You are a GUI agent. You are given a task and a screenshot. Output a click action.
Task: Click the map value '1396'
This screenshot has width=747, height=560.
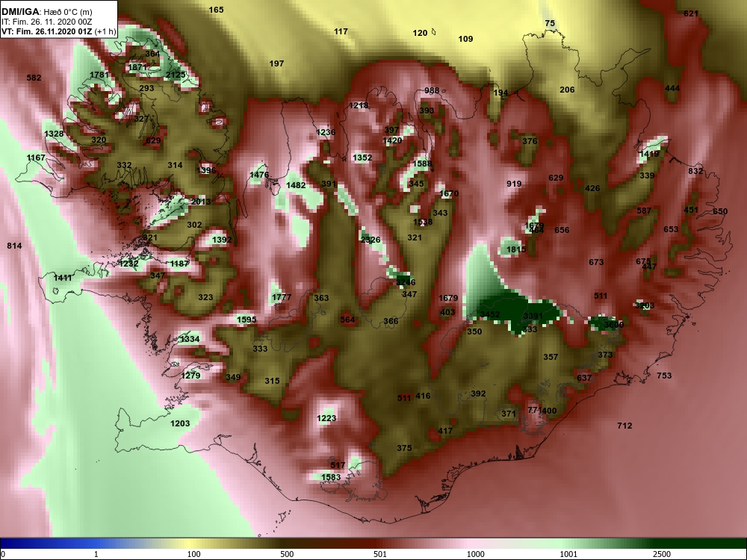pyautogui.click(x=206, y=170)
